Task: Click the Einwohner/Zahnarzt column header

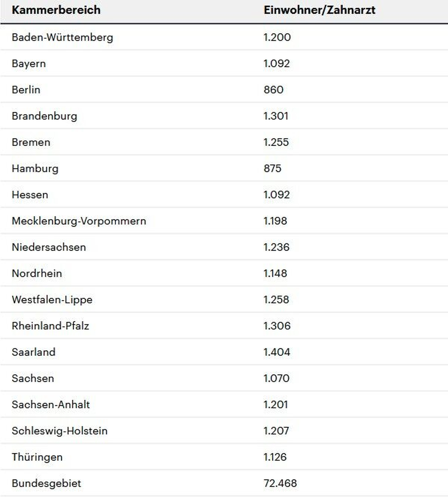Action: pos(319,10)
